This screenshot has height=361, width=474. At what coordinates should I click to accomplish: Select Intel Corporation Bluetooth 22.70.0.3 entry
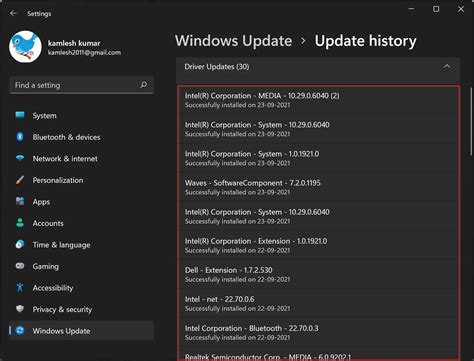pyautogui.click(x=318, y=332)
